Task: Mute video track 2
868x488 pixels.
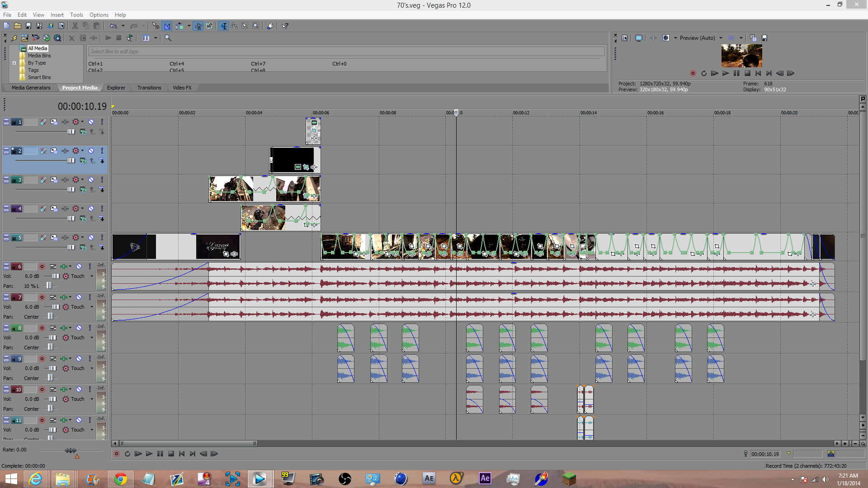Action: point(91,151)
